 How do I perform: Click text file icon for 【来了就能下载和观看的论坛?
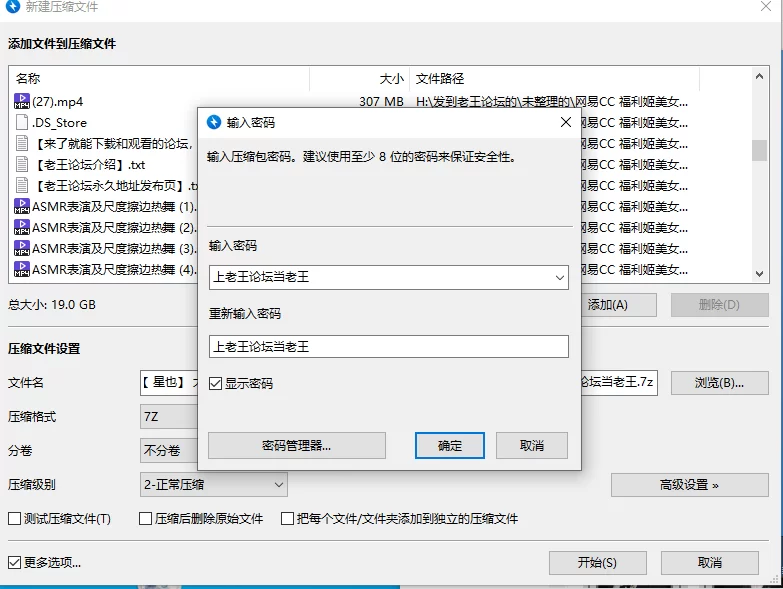point(22,143)
